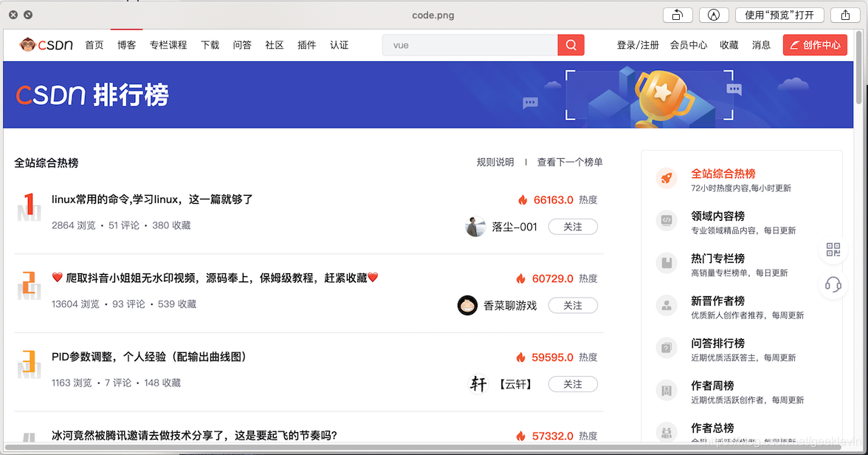The width and height of the screenshot is (868, 455).
Task: Open article 冰河竟然被腾讯邀请去做技术分享了
Action: 194,435
